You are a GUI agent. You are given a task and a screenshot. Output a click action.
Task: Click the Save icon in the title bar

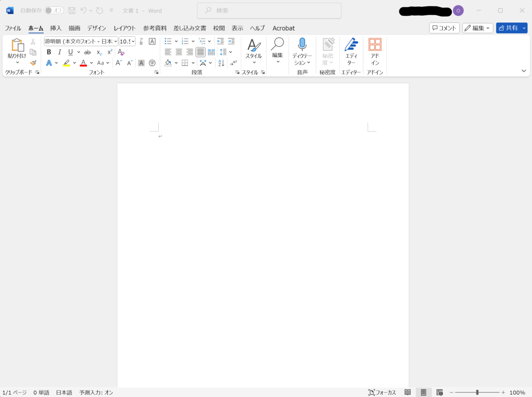tap(72, 10)
